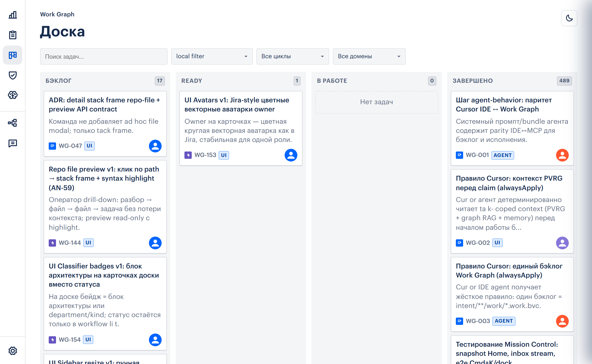Click the UI badge on WG-047
The image size is (592, 364).
(89, 146)
